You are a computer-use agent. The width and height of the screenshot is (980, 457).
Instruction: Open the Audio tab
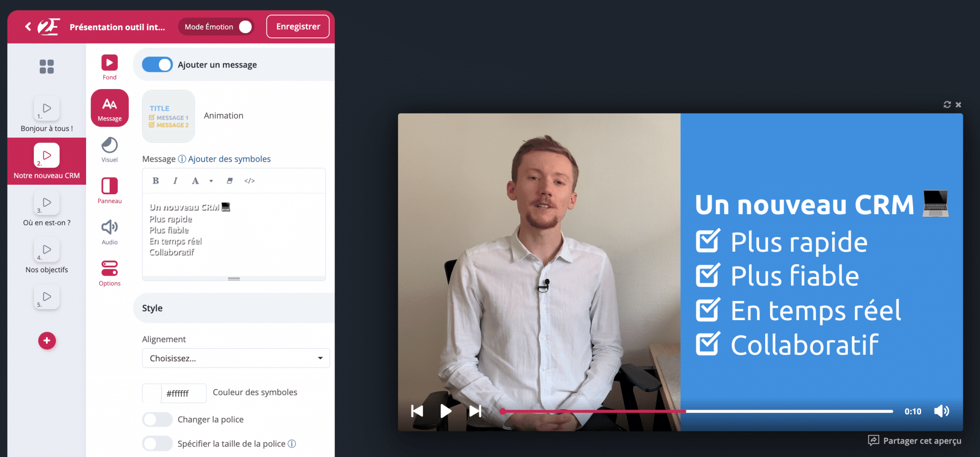click(110, 232)
